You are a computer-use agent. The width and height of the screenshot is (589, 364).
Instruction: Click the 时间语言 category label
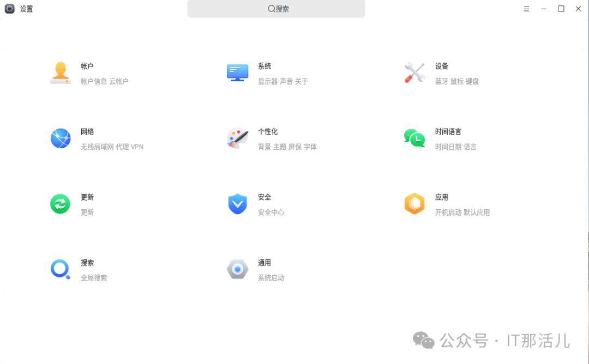(448, 132)
